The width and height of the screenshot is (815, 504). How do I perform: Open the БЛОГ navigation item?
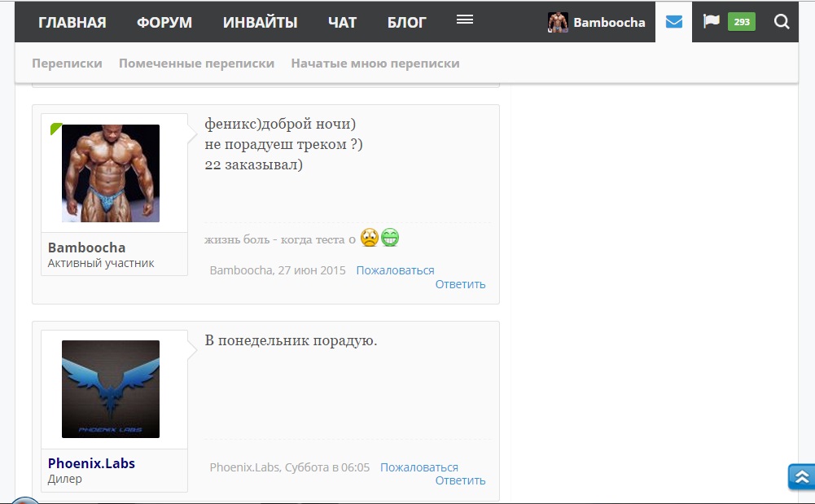click(x=406, y=22)
